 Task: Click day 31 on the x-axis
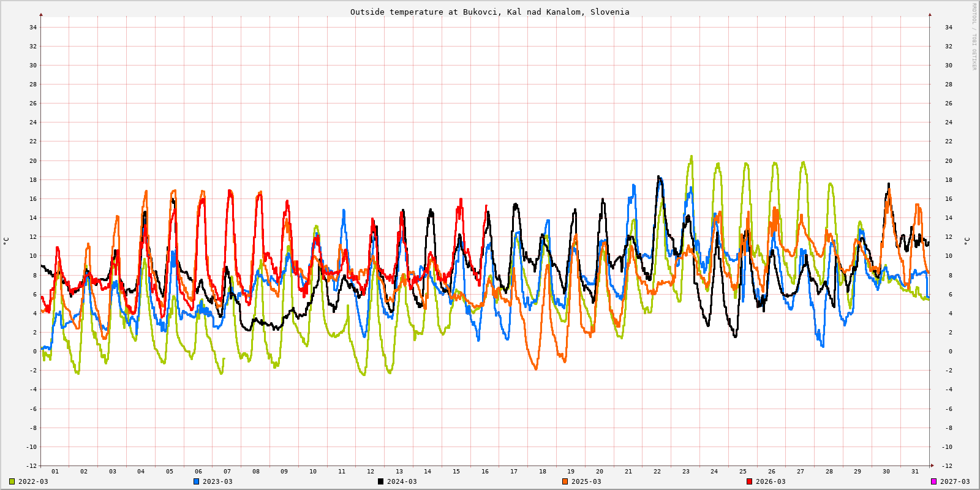click(915, 472)
